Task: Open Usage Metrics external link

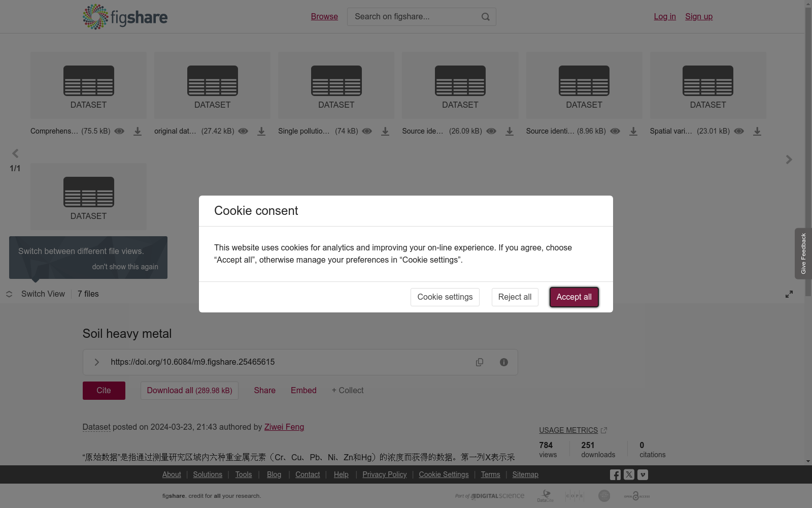Action: [x=573, y=430]
